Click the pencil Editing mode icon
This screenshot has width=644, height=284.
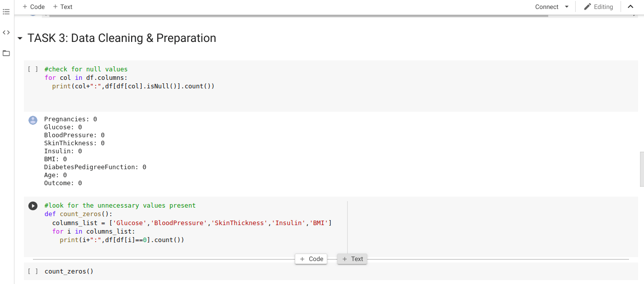tap(588, 7)
